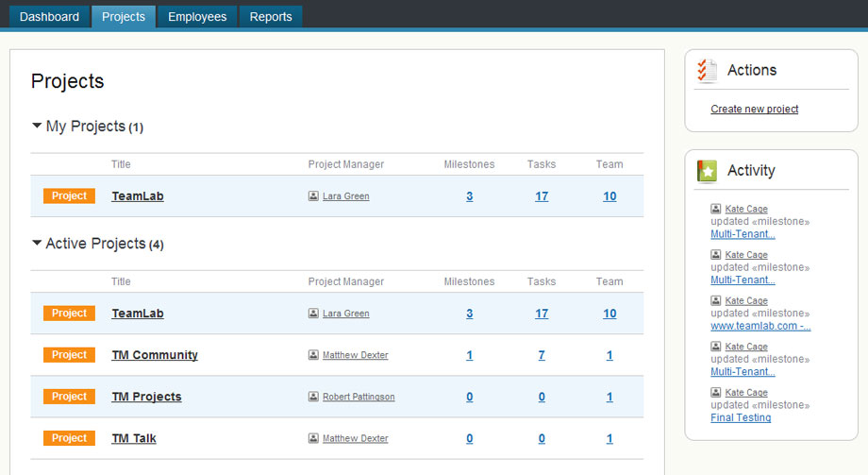Open TeamLab under Active Projects
This screenshot has height=475, width=868.
[x=138, y=314]
